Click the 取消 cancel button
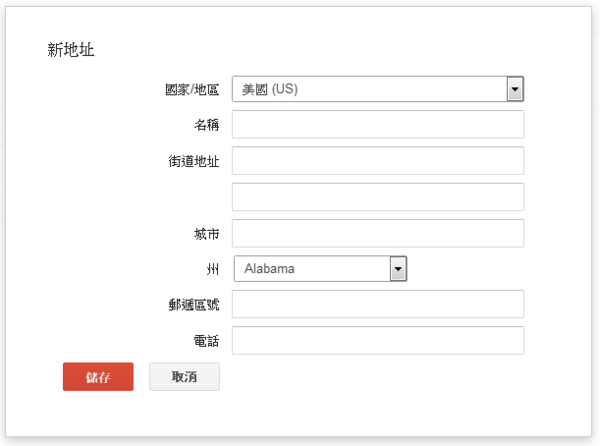The image size is (600, 446). pyautogui.click(x=184, y=377)
